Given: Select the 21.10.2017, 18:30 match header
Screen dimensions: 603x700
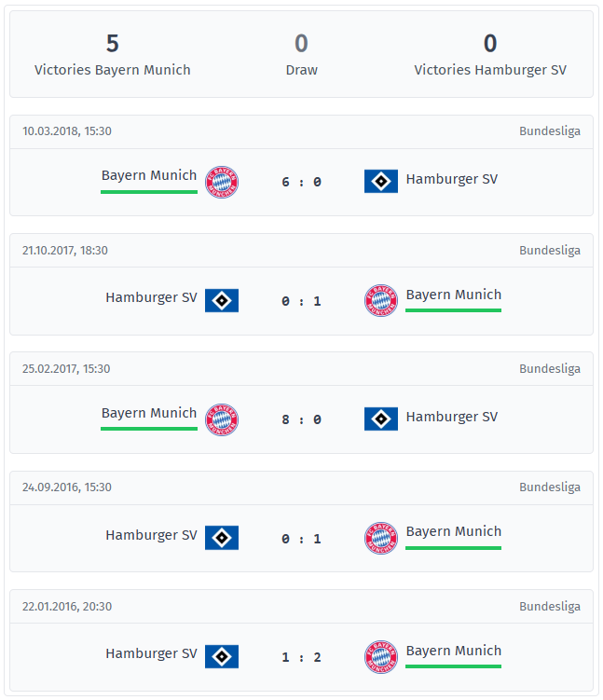Looking at the screenshot, I should (x=301, y=251).
